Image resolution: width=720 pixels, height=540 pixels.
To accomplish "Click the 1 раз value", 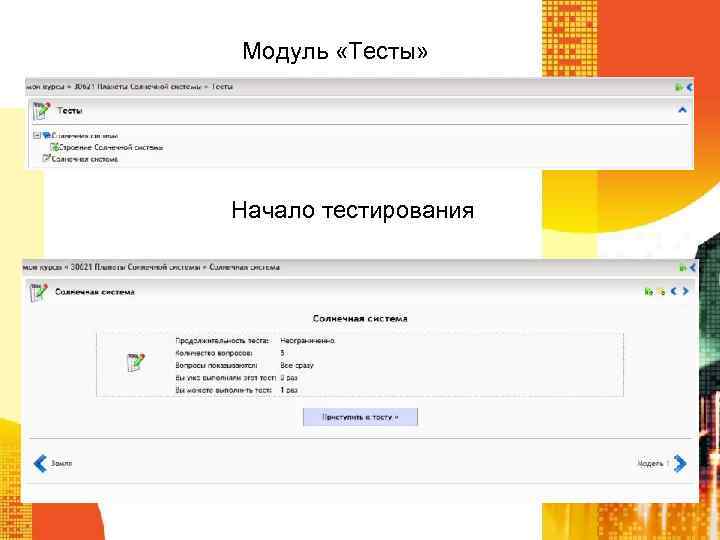I will [x=289, y=390].
